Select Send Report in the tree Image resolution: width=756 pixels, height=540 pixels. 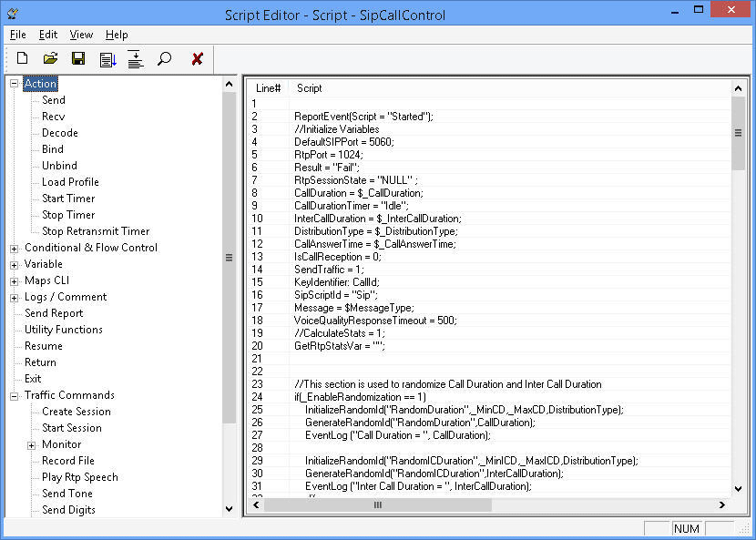pyautogui.click(x=54, y=313)
